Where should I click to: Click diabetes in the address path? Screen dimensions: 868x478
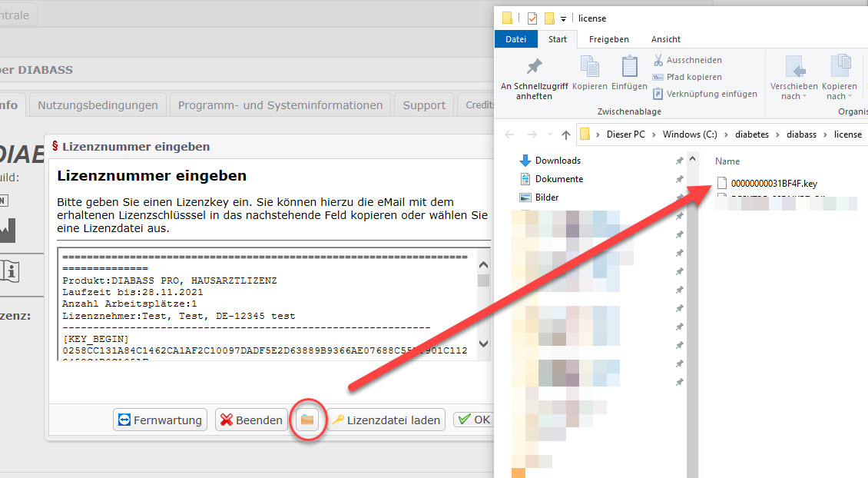tap(752, 134)
